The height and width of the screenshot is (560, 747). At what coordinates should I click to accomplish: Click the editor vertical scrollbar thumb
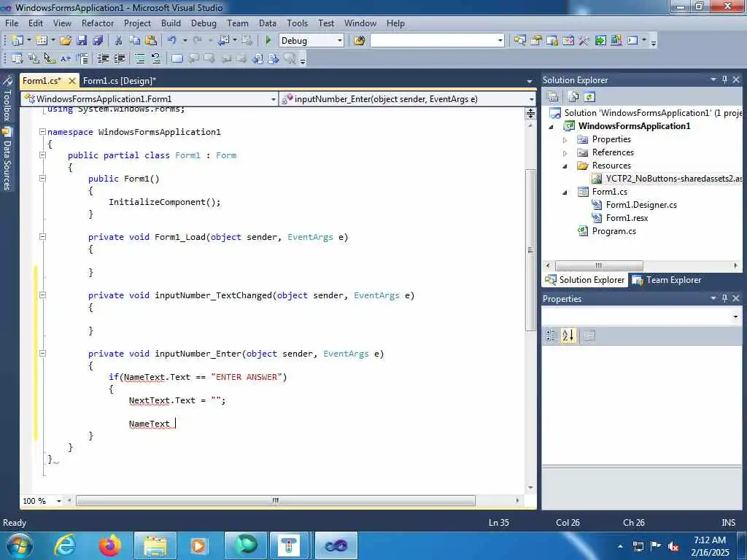tap(531, 250)
